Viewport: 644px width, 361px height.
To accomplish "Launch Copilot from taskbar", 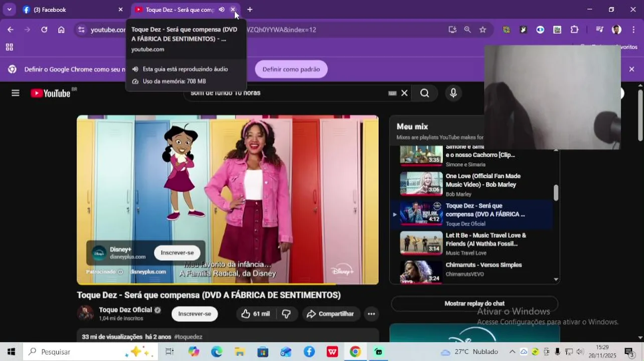I will coord(194,352).
